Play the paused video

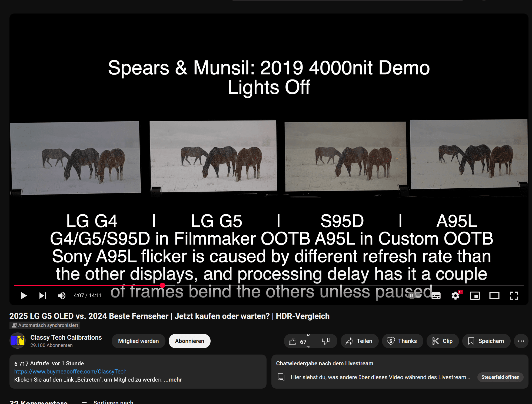(x=24, y=296)
